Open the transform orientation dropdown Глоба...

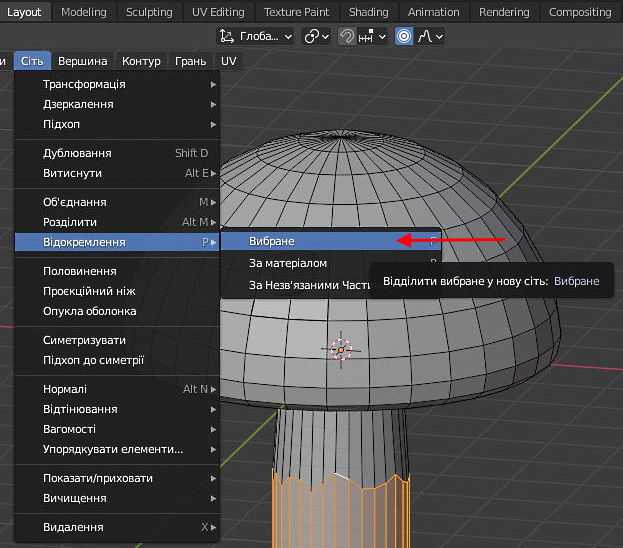255,37
